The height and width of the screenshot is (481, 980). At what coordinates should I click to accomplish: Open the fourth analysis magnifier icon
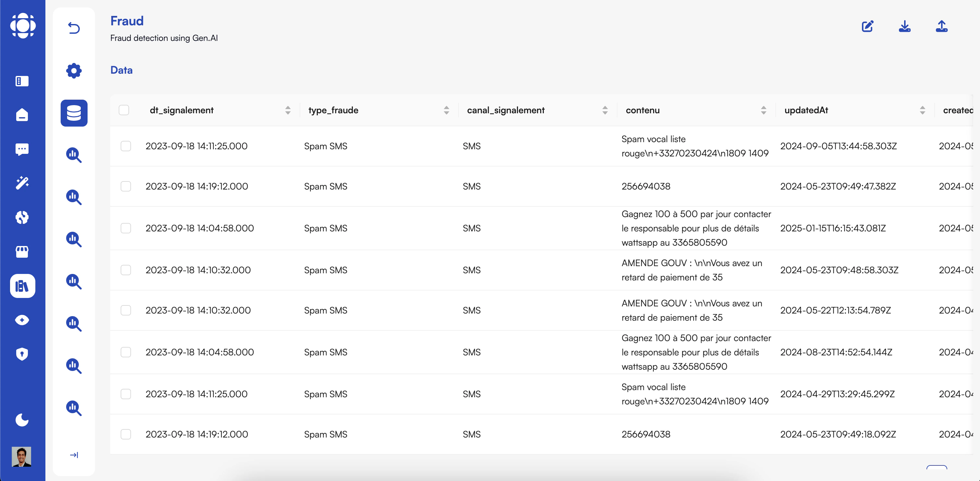[x=74, y=282]
